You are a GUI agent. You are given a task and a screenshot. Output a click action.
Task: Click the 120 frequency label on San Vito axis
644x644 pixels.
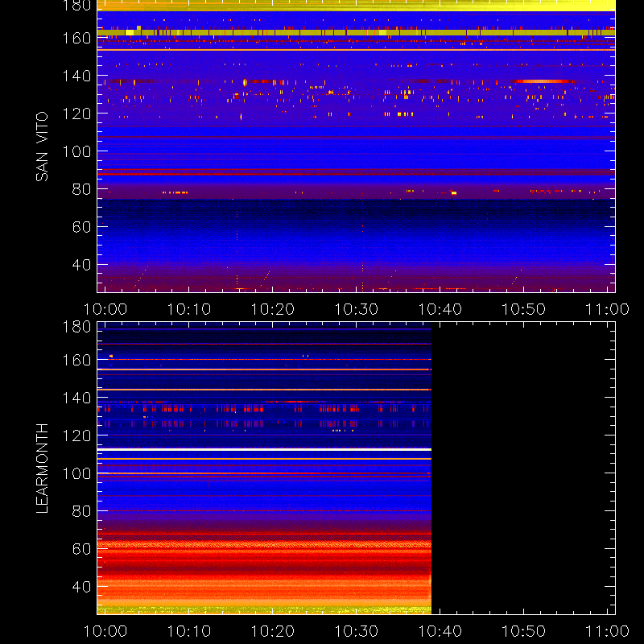click(76, 114)
